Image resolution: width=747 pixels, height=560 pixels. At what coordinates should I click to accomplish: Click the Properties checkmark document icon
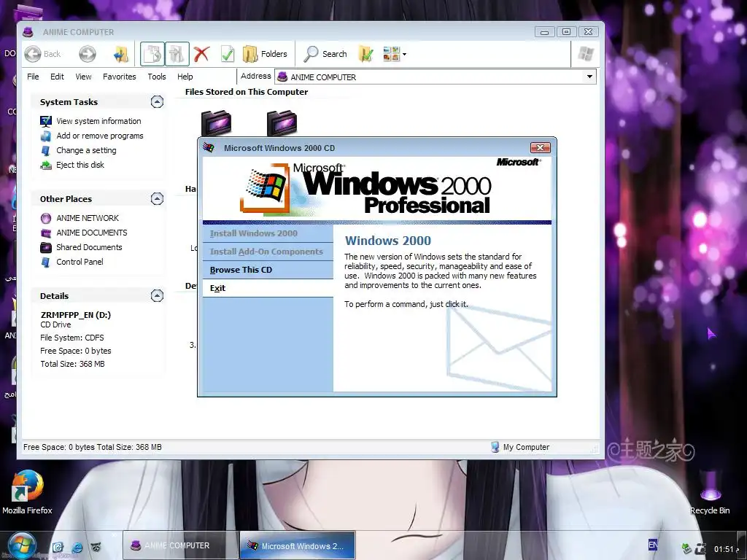click(228, 54)
